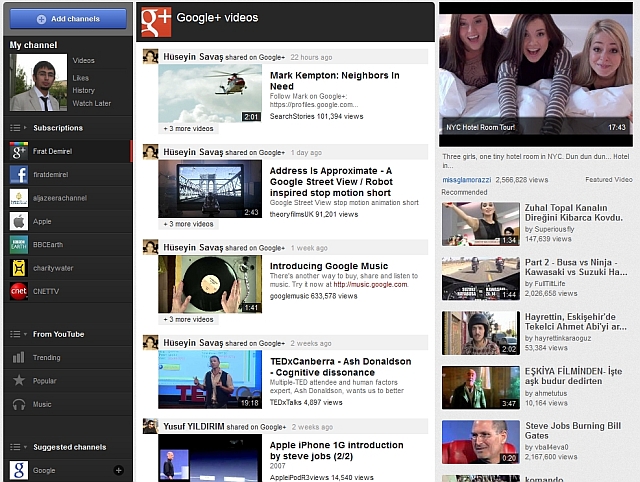
Task: Click the Add channels button
Action: pyautogui.click(x=68, y=19)
